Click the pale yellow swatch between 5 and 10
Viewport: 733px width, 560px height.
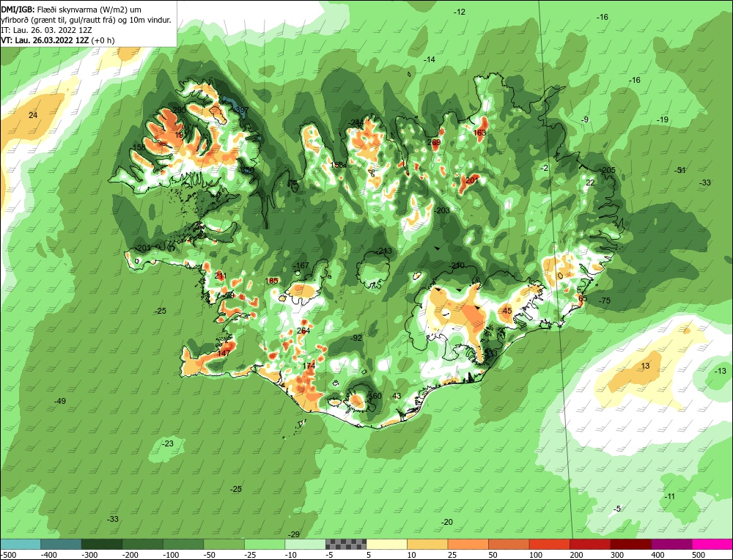pos(386,544)
